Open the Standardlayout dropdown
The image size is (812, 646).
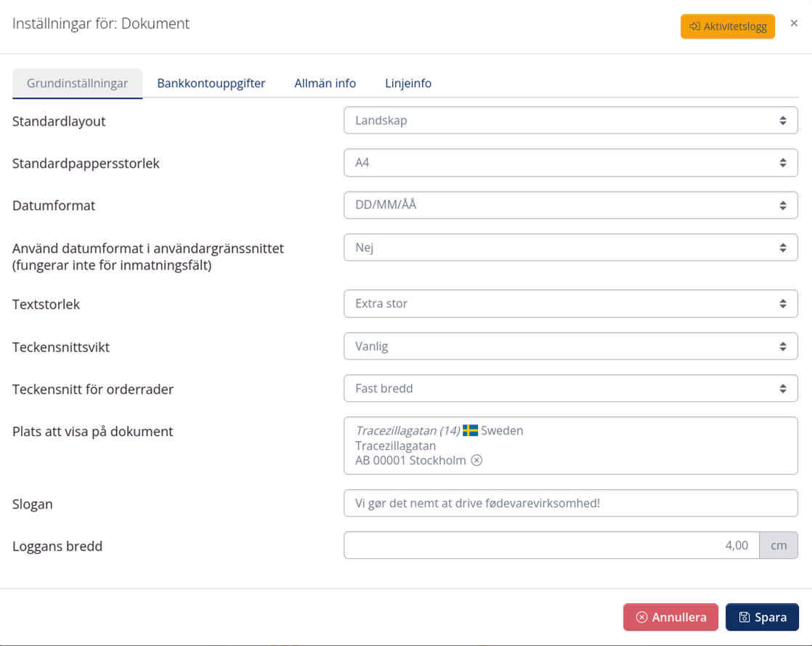click(x=570, y=121)
